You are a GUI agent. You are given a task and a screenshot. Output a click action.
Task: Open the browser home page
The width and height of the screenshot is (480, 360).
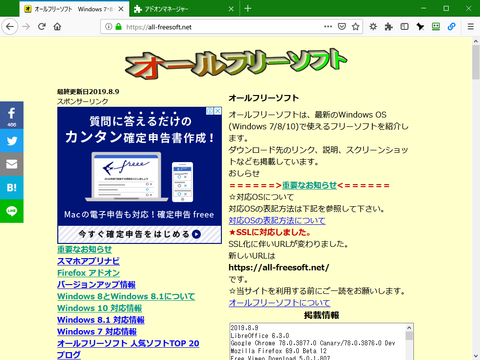pos(57,27)
